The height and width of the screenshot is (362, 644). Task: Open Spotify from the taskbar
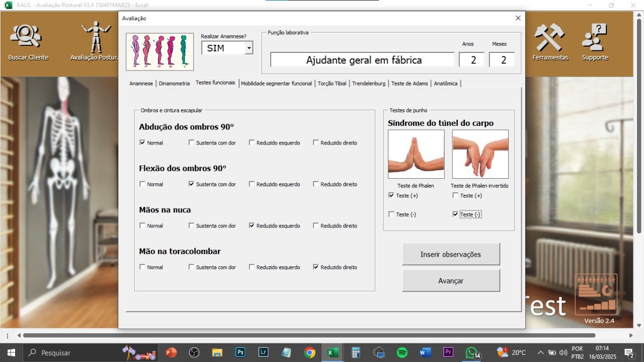click(x=402, y=352)
